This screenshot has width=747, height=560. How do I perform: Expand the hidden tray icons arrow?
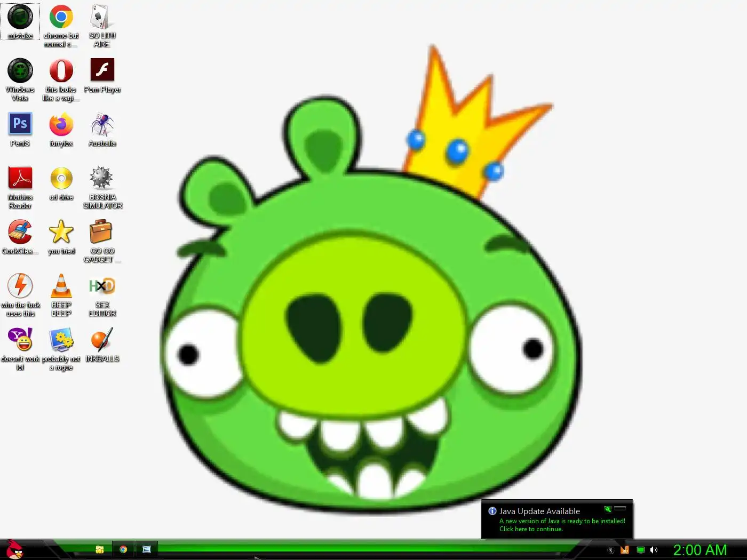[x=611, y=550]
